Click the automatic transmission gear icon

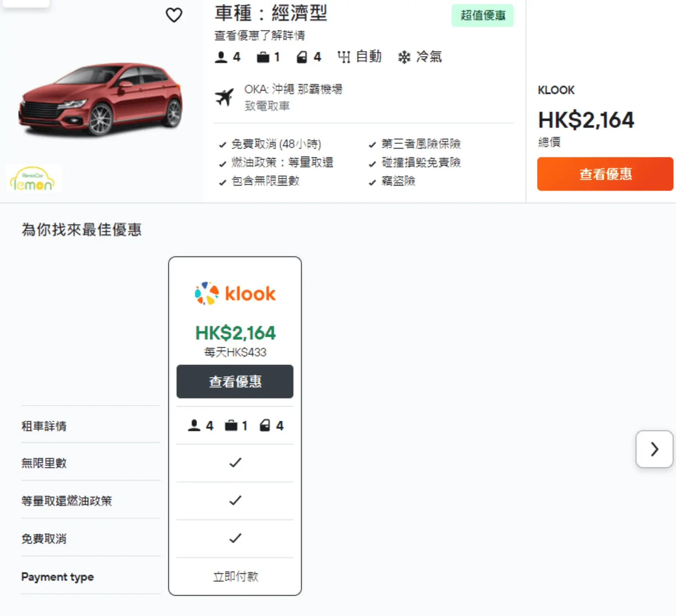coord(344,57)
